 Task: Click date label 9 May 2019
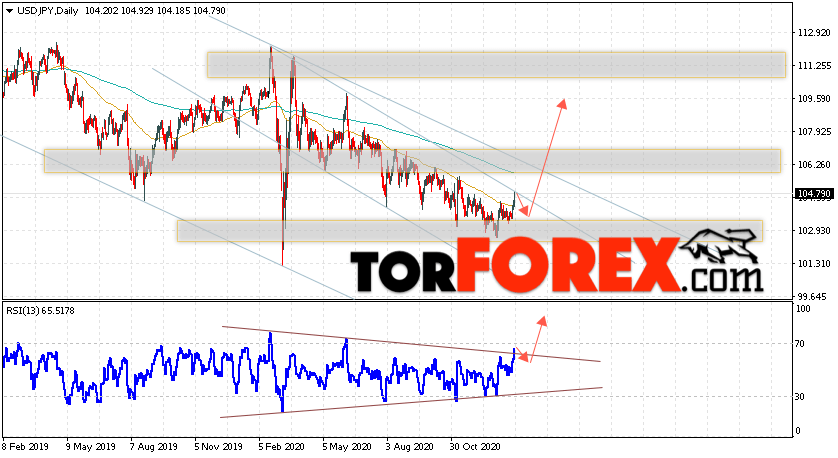click(x=91, y=447)
